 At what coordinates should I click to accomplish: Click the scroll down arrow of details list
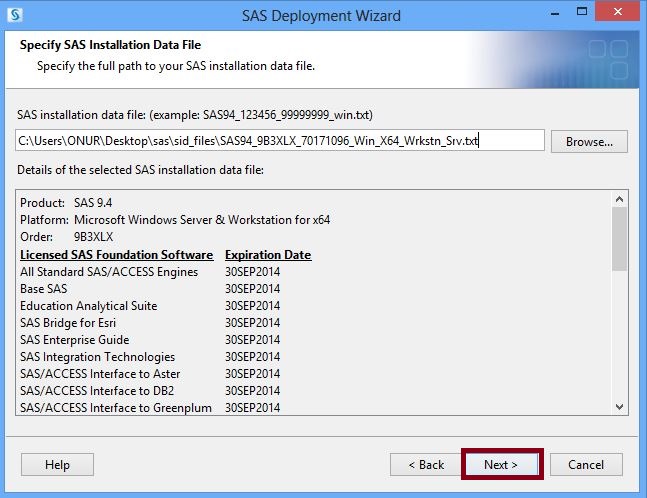click(x=619, y=407)
